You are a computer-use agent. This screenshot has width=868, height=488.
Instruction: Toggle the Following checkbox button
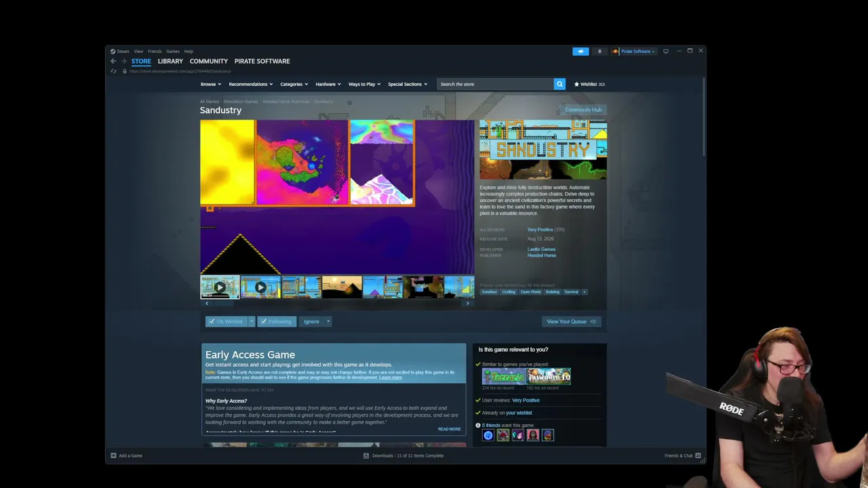pos(277,321)
